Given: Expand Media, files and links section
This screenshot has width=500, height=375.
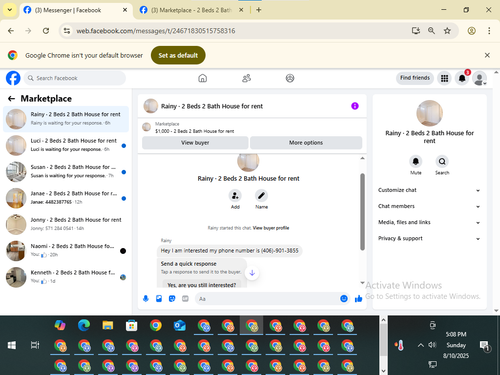Looking at the screenshot, I should (x=429, y=222).
